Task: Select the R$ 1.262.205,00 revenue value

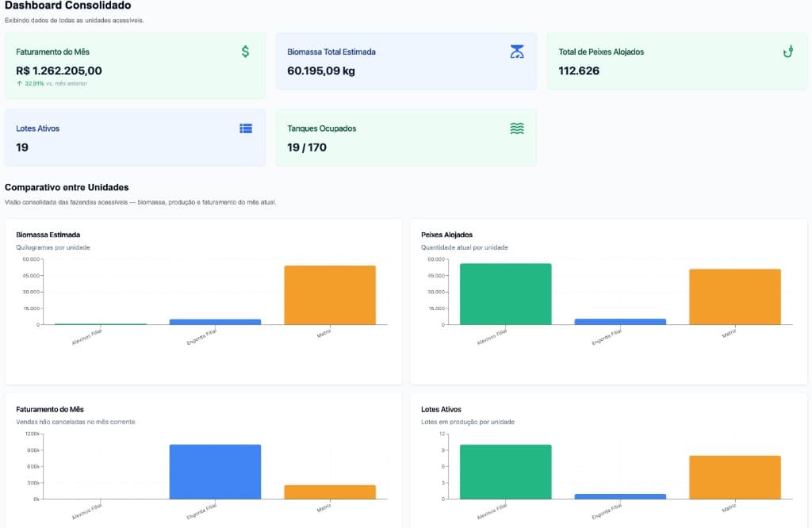Action: pos(59,71)
